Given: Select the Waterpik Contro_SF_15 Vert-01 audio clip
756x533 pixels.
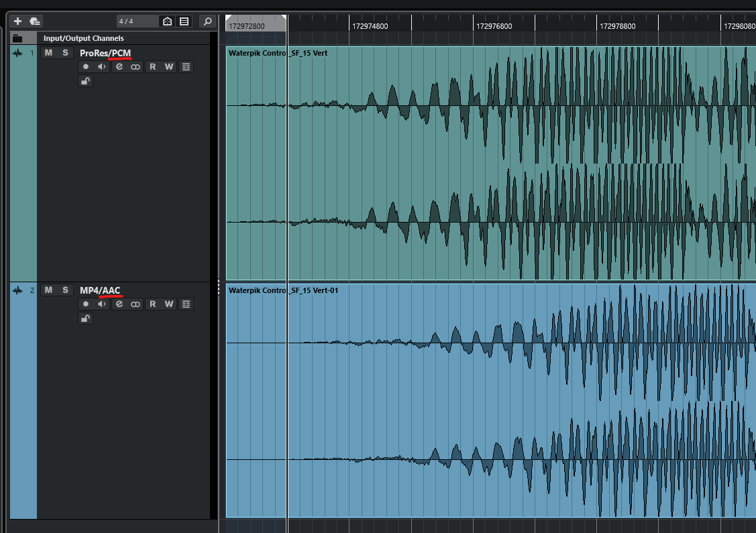Looking at the screenshot, I should click(x=470, y=402).
